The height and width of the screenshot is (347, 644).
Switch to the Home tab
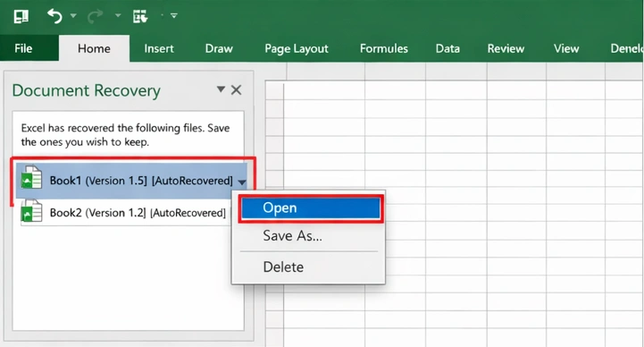94,48
